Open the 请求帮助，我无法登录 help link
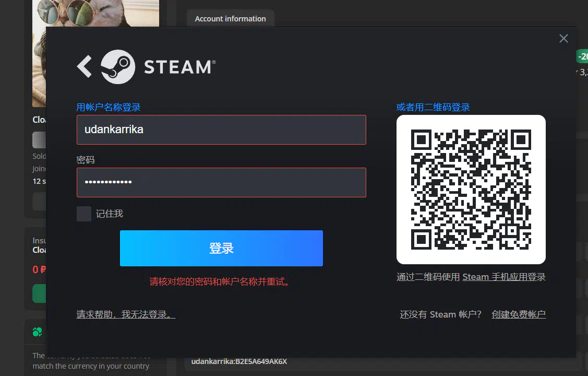Screen dimensions: 588x376 [126, 314]
